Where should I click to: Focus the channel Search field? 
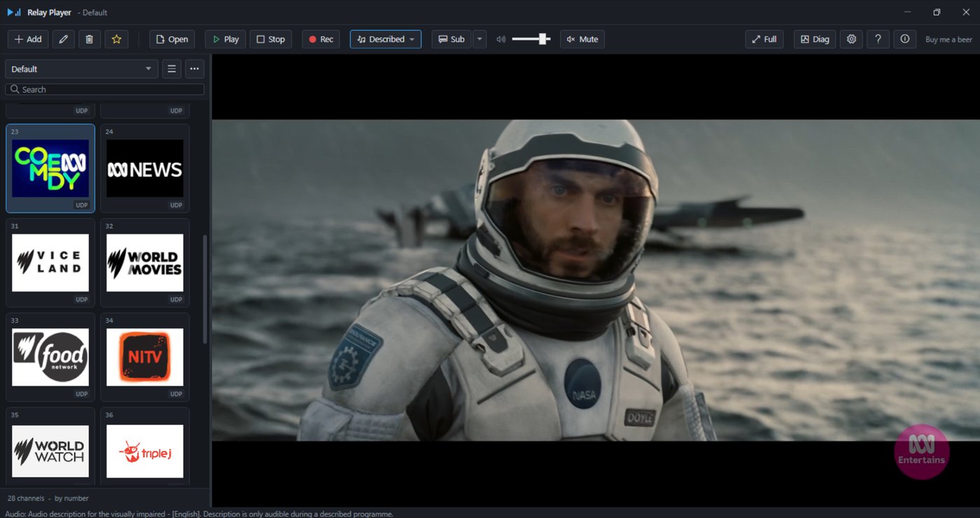(x=105, y=90)
